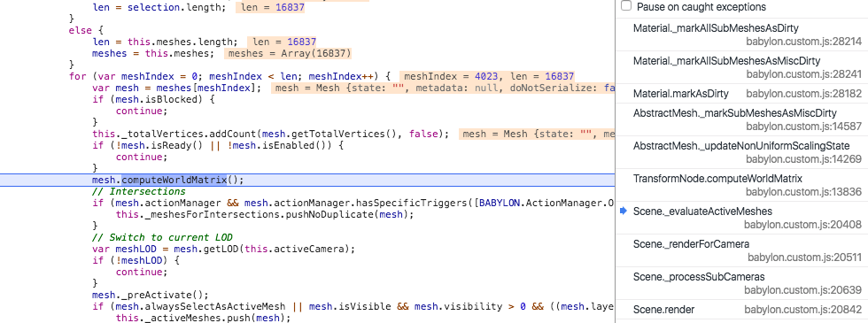
Task: Select Material._markAllSubMeshesAsMiscDirty stack frame
Action: [742, 67]
